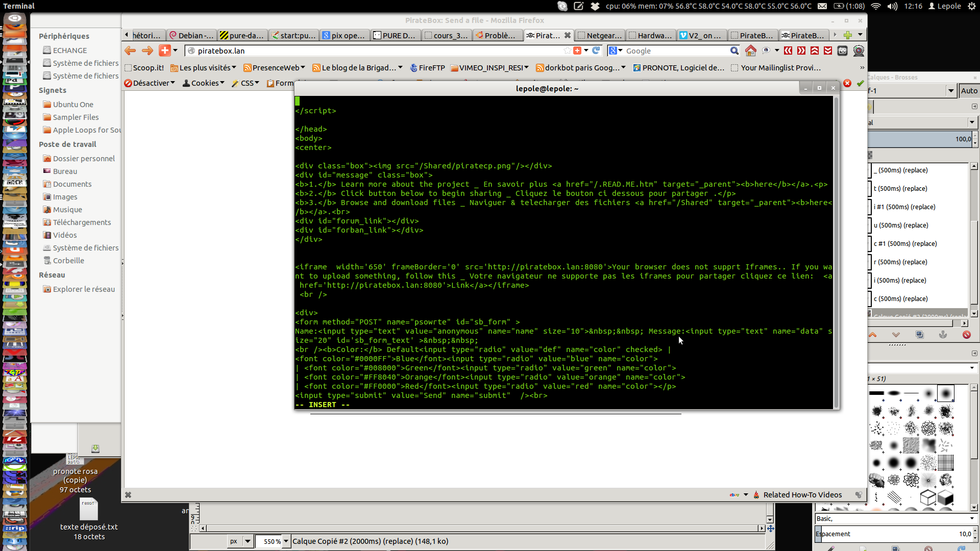Open the Cookies web developer dropdown
This screenshot has height=551, width=980.
coord(204,83)
